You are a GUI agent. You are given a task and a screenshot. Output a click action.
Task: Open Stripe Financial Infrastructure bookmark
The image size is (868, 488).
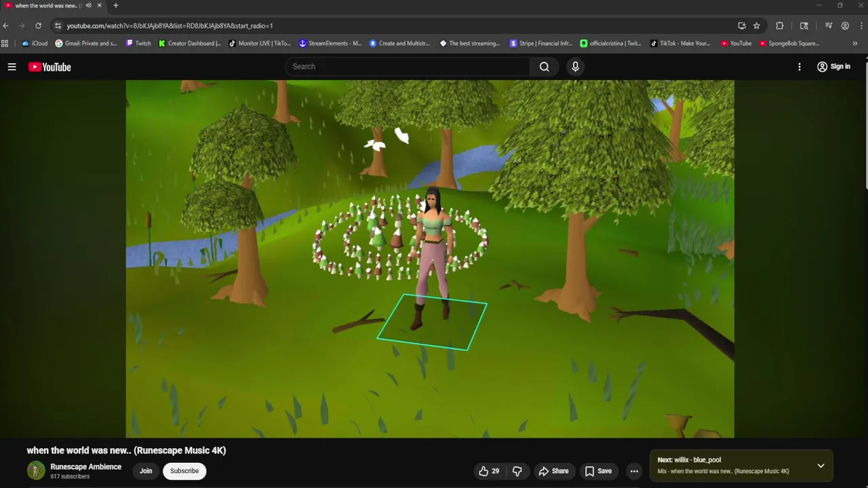pyautogui.click(x=541, y=43)
